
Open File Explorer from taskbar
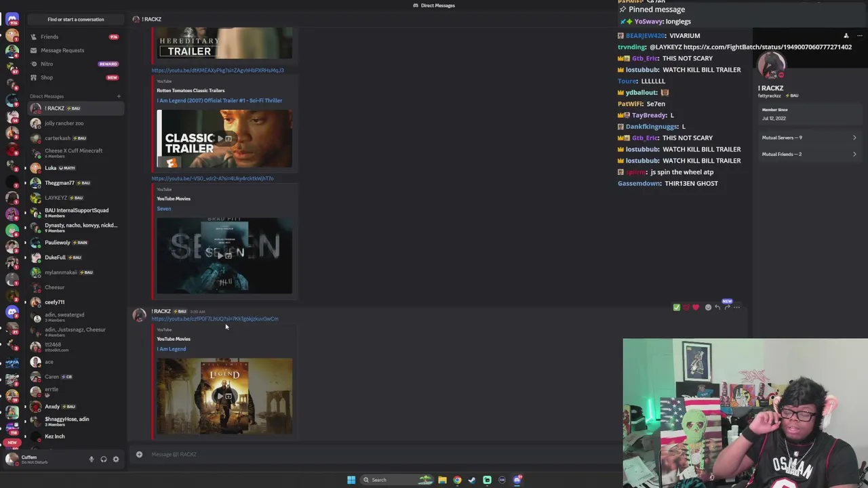click(442, 480)
